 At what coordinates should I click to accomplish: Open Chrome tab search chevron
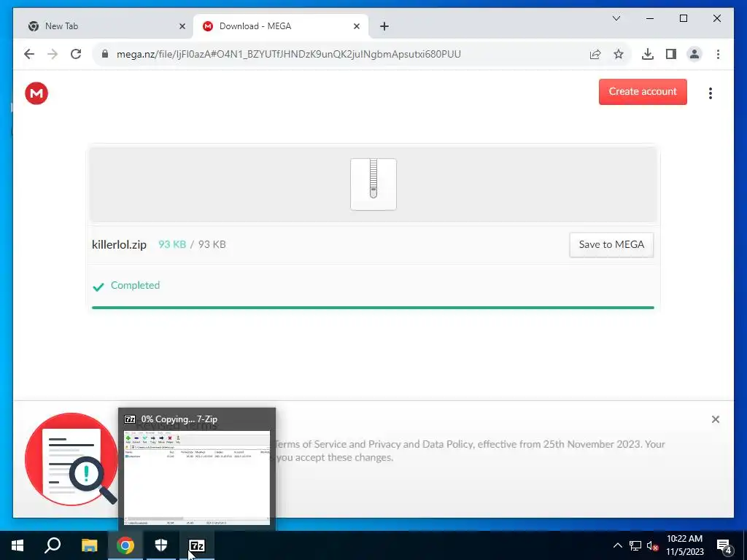click(x=616, y=18)
